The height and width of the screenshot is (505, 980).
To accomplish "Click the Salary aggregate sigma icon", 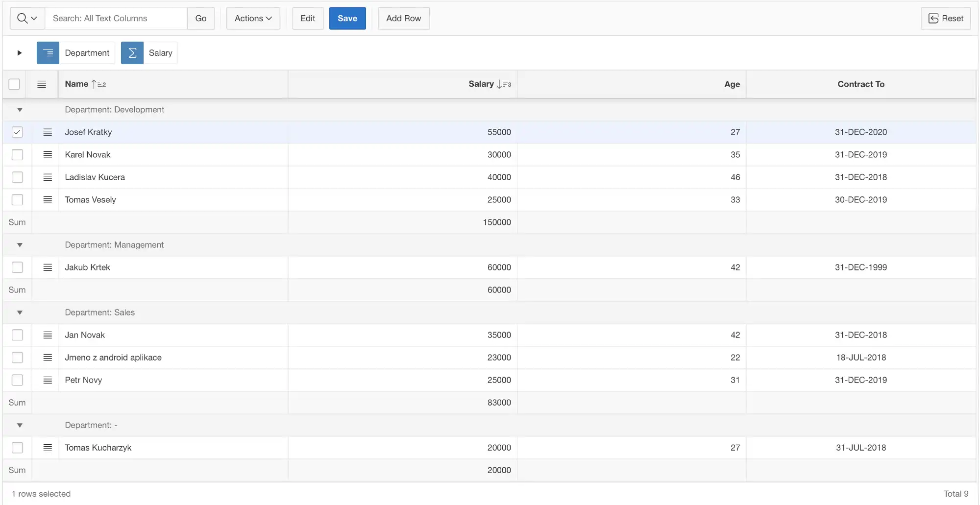I will [132, 53].
